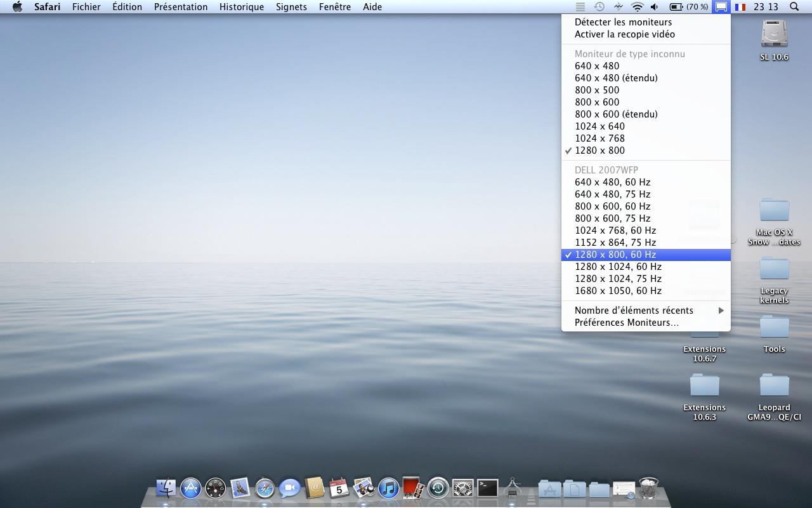Open the Présentation menu
The height and width of the screenshot is (508, 812).
coord(181,7)
